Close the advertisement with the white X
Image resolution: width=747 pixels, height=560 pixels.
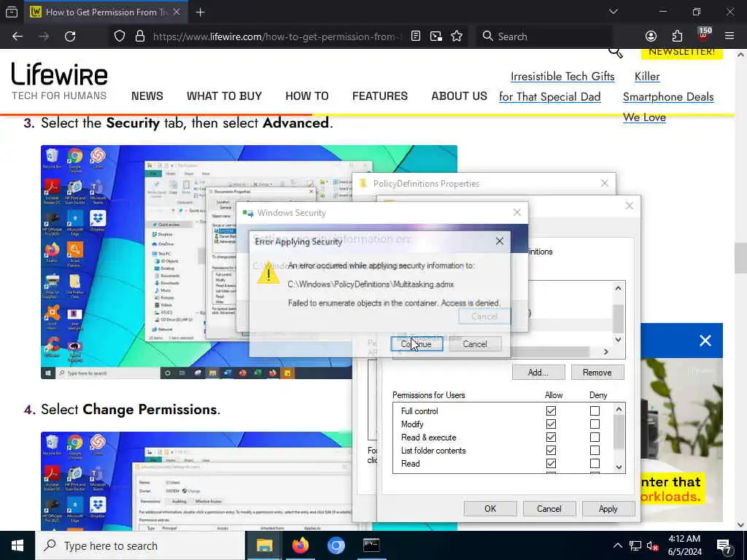705,341
